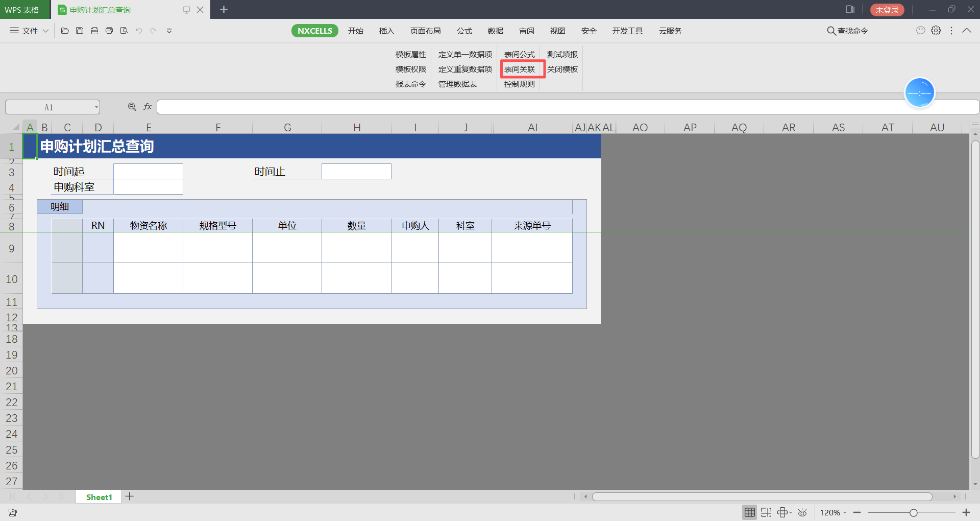Open the 页面布局 ribbon tab
This screenshot has height=521, width=980.
pos(425,31)
